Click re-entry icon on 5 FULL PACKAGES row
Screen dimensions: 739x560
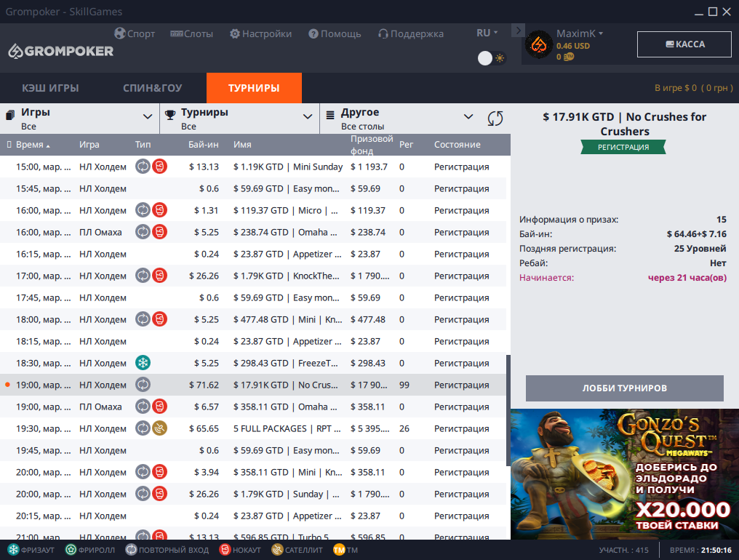point(143,428)
